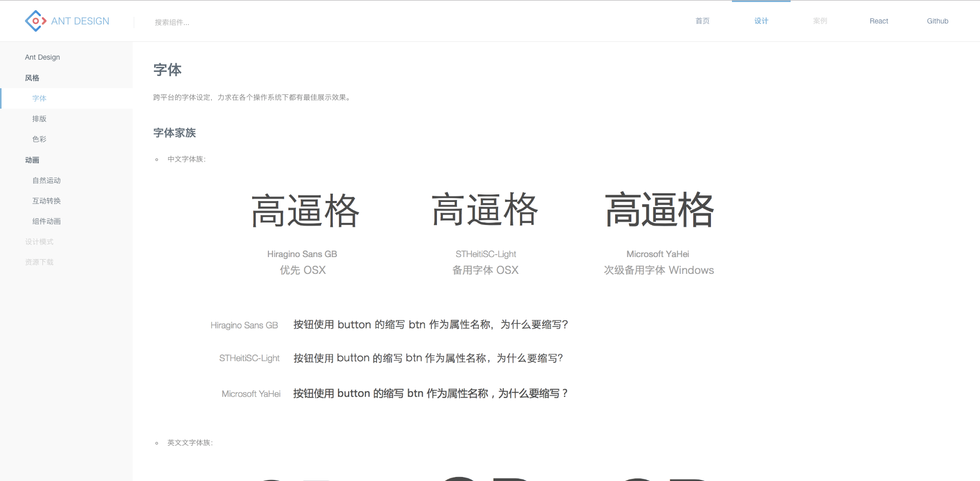Image resolution: width=980 pixels, height=481 pixels.
Task: Open 互动转换 sidebar page
Action: pyautogui.click(x=46, y=201)
